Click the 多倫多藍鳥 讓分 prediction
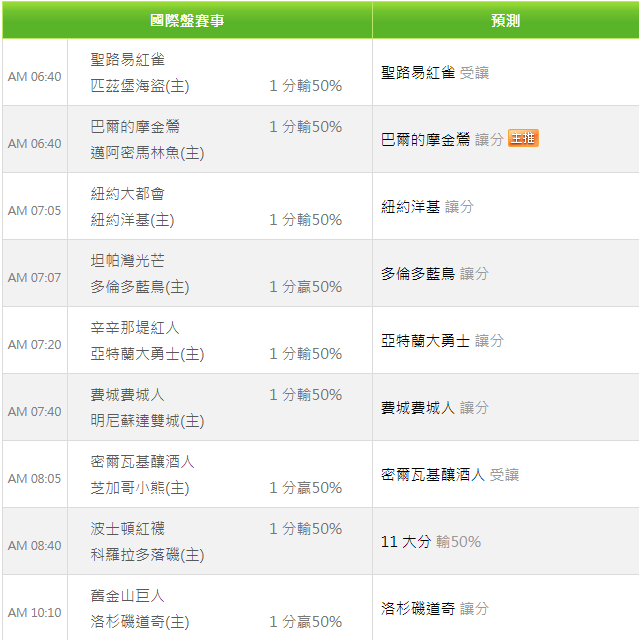The height and width of the screenshot is (640, 639). pyautogui.click(x=435, y=273)
